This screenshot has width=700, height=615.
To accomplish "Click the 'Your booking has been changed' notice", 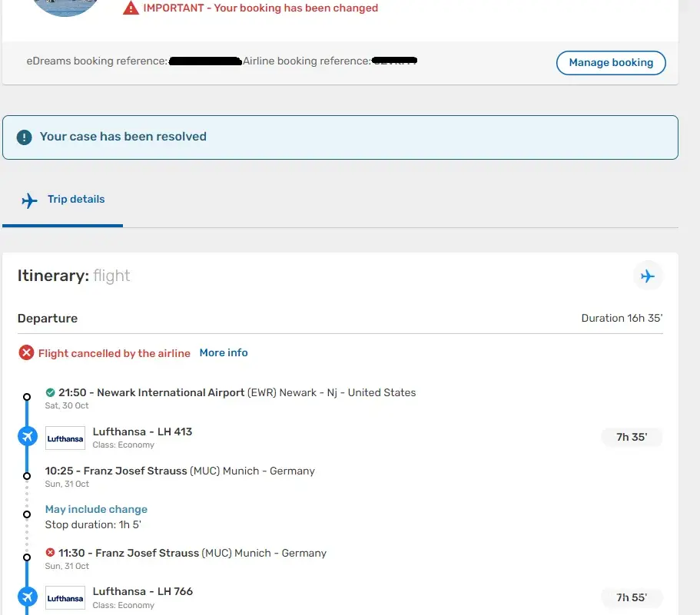I will [x=260, y=8].
